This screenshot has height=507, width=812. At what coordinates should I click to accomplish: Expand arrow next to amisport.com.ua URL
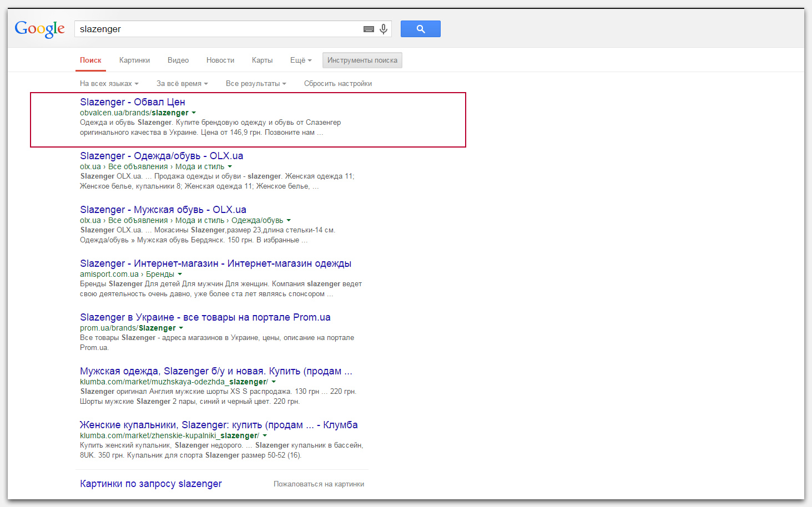click(x=180, y=274)
